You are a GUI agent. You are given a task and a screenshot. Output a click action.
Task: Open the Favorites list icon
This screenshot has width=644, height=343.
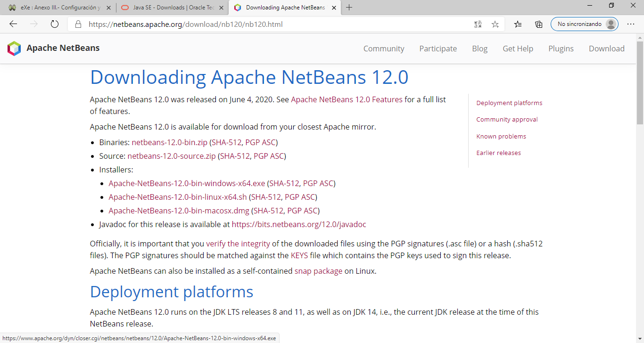tap(518, 24)
